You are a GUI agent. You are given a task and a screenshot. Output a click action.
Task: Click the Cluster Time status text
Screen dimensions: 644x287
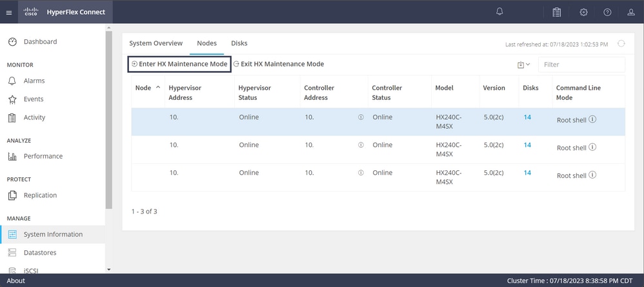(570, 281)
